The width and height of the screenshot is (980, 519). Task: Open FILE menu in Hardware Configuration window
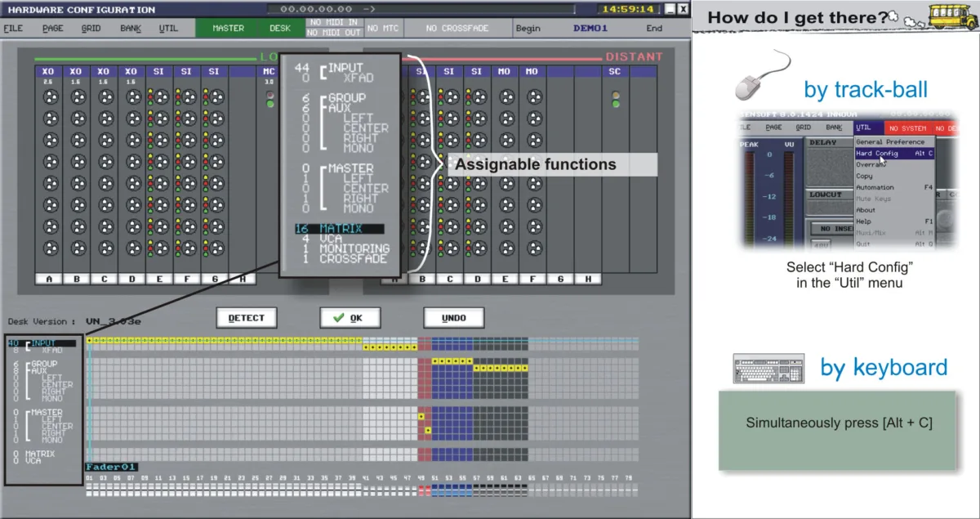pyautogui.click(x=13, y=28)
